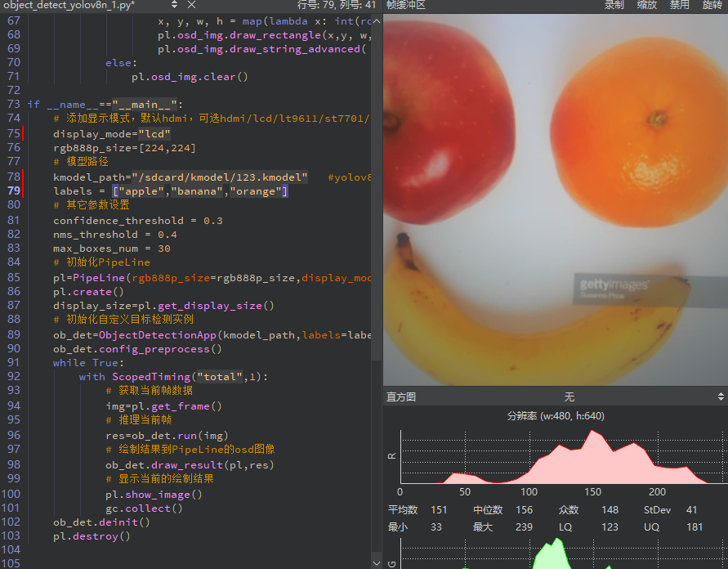Click the 行号/列号 cursor position indicator
The height and width of the screenshot is (569, 728).
pos(337,5)
